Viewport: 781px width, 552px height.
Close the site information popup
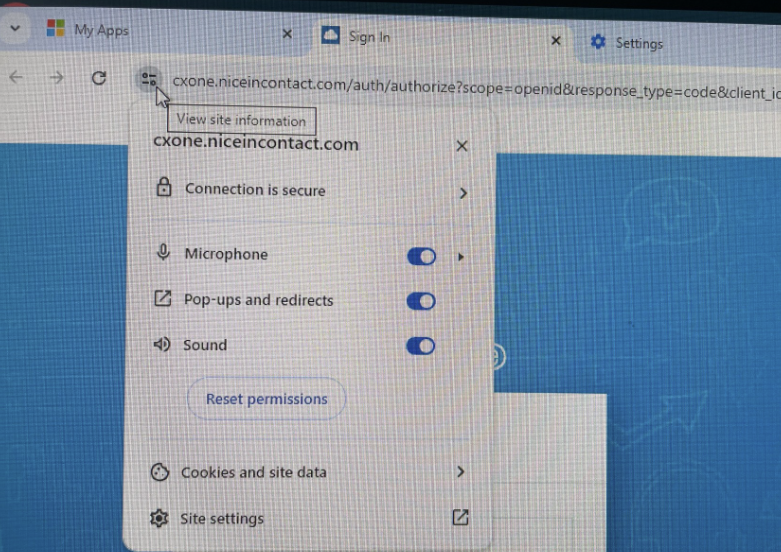[x=462, y=146]
